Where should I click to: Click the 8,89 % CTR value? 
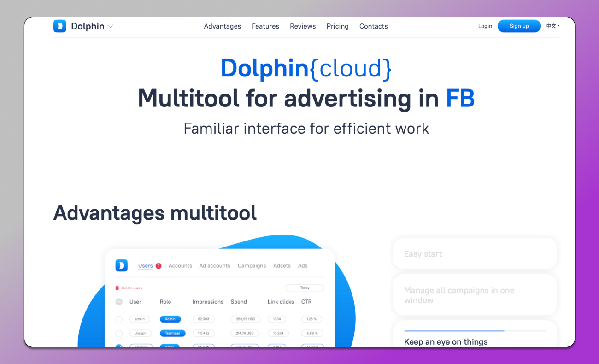pyautogui.click(x=312, y=333)
